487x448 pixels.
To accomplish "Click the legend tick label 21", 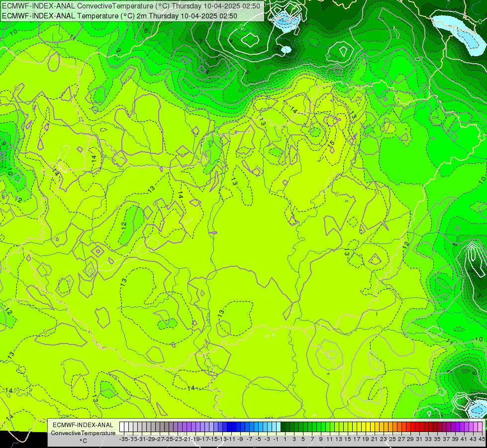I will pyautogui.click(x=375, y=439).
